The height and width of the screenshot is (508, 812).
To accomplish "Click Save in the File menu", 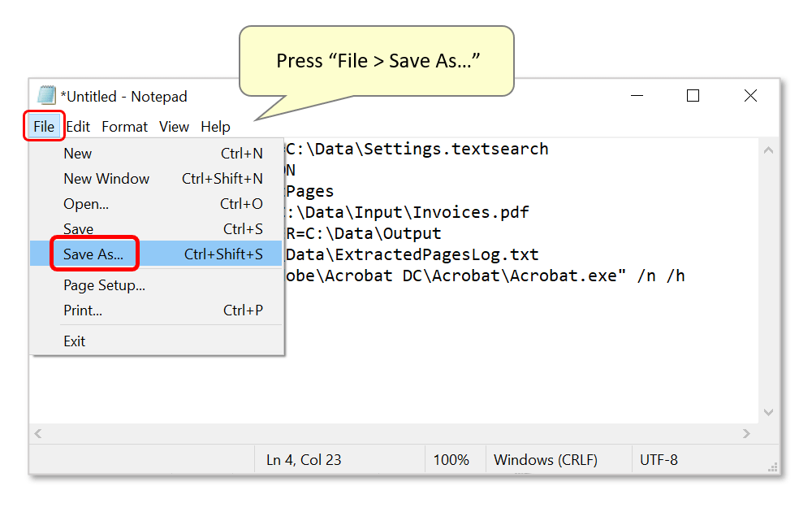I will pyautogui.click(x=78, y=228).
